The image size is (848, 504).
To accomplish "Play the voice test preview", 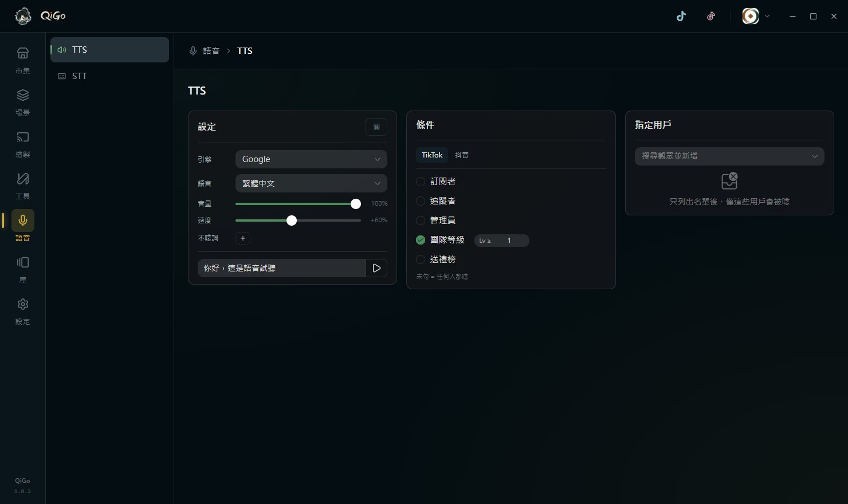I will [376, 268].
